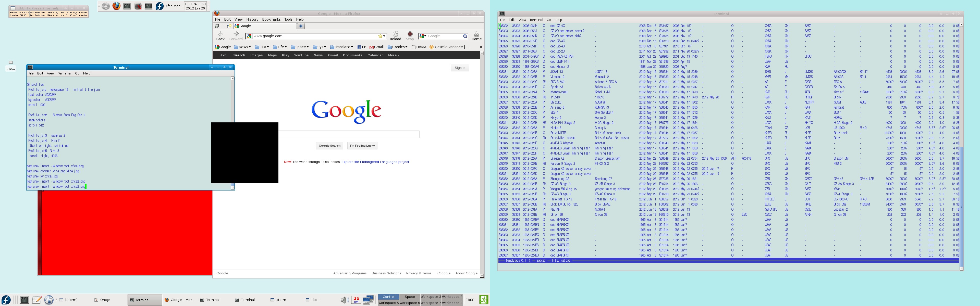Screen dimensions: 980x306
Task: Open Google's More dropdown in black bar
Action: tap(393, 56)
